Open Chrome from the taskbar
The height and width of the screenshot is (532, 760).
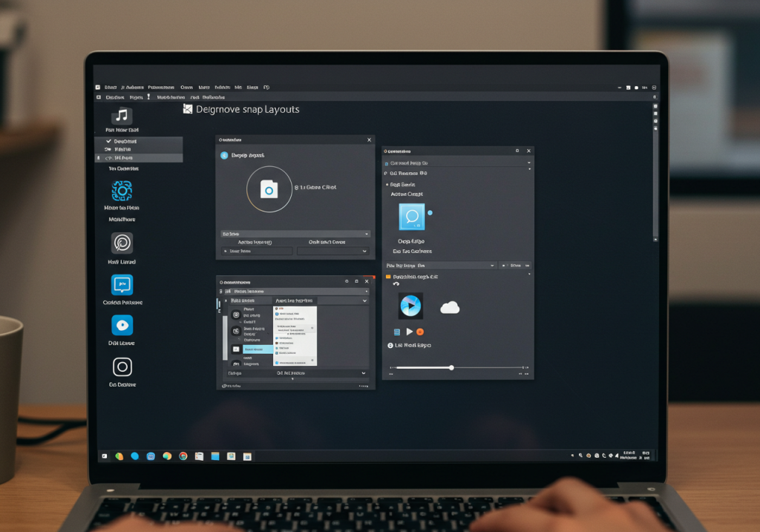(183, 456)
